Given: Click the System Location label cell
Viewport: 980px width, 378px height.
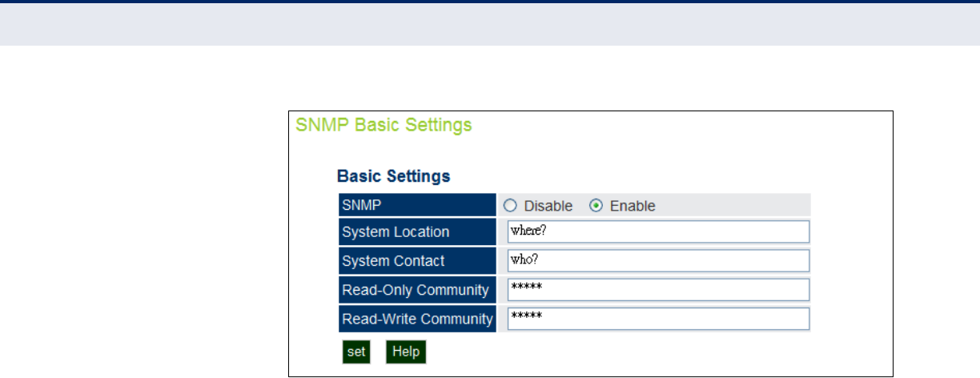Looking at the screenshot, I should [417, 232].
